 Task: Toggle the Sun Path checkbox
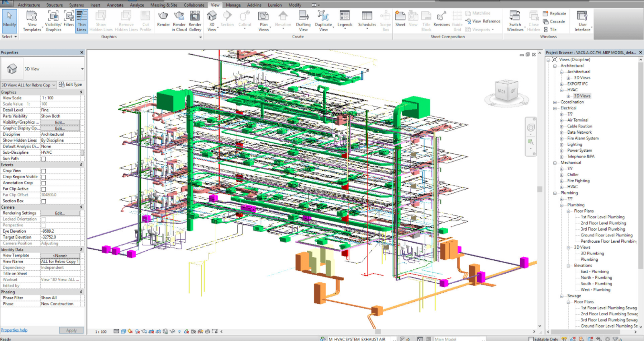43,159
